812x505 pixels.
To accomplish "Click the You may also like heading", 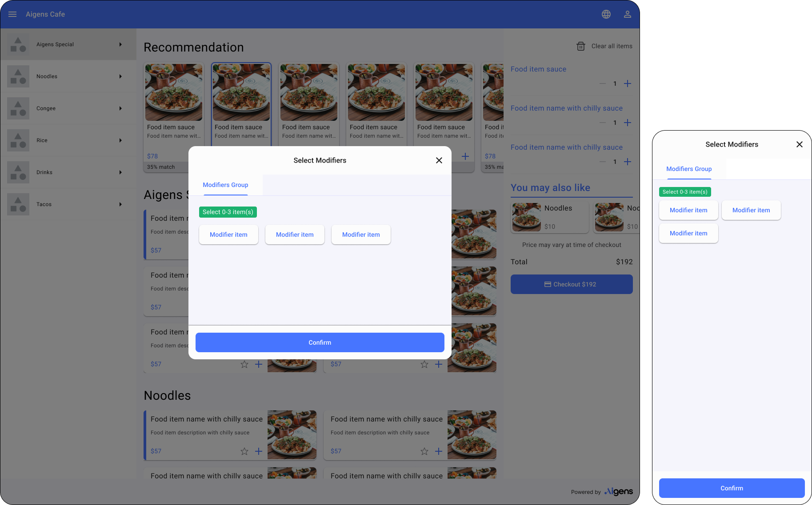I will point(550,187).
